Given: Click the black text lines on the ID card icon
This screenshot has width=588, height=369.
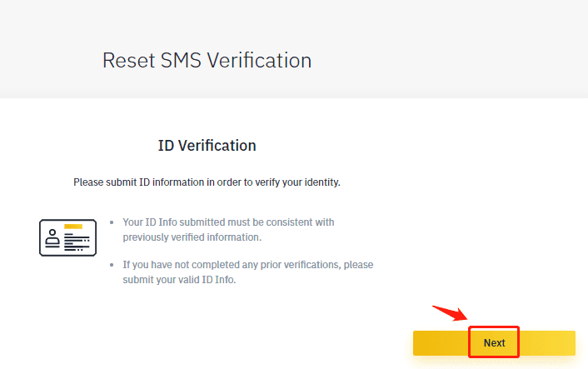Looking at the screenshot, I should coord(76,242).
